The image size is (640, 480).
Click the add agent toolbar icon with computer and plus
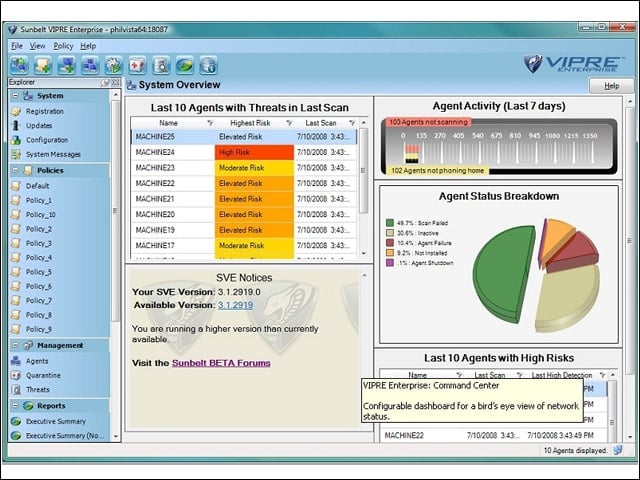click(x=67, y=65)
